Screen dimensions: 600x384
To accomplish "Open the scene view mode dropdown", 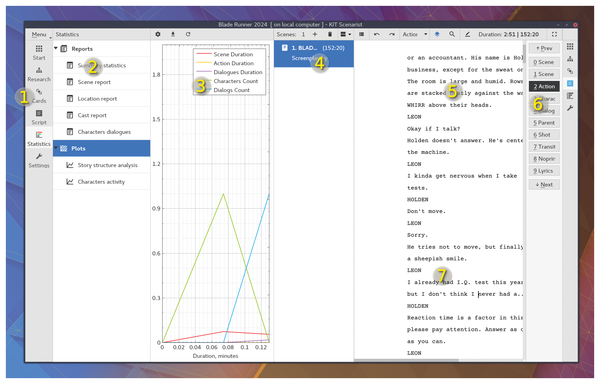I will tap(346, 34).
